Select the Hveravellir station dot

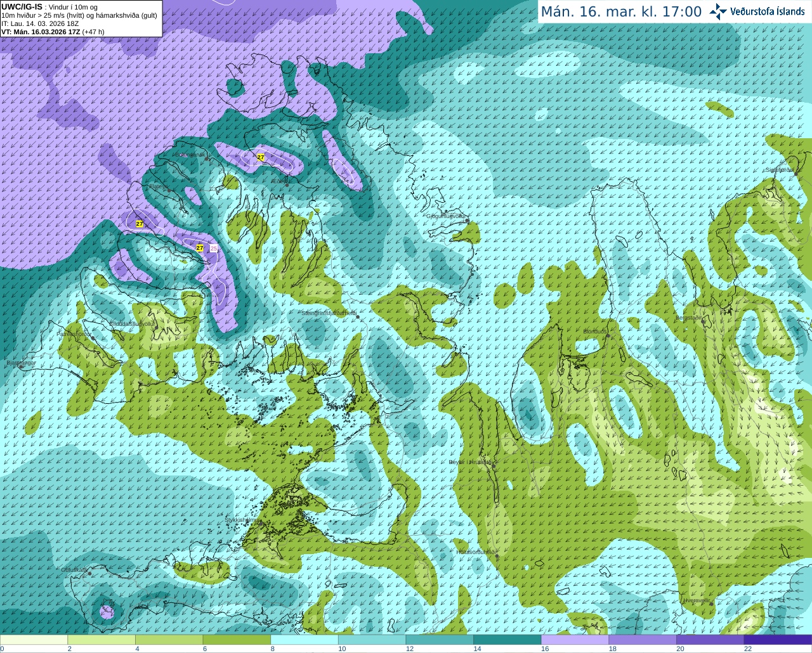click(710, 604)
